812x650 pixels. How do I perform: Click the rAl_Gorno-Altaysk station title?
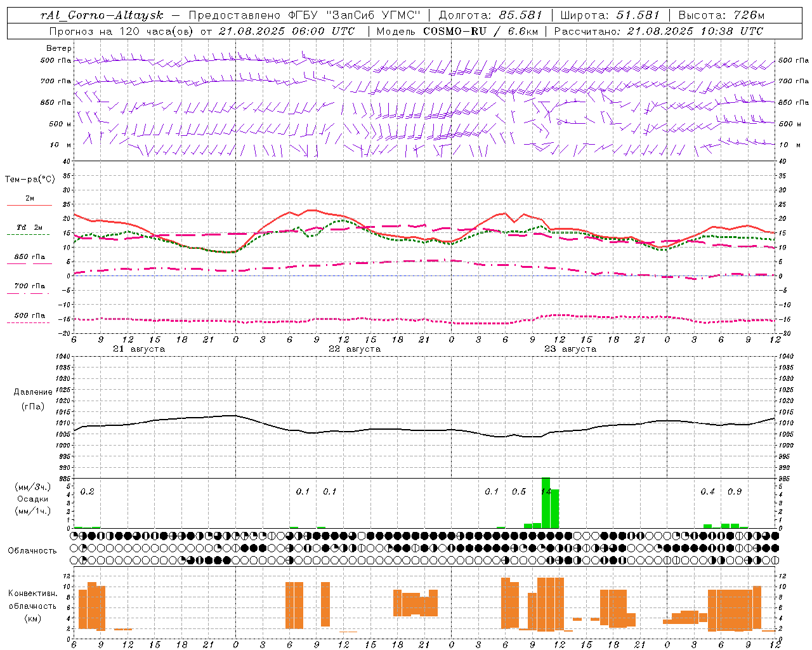pyautogui.click(x=101, y=15)
